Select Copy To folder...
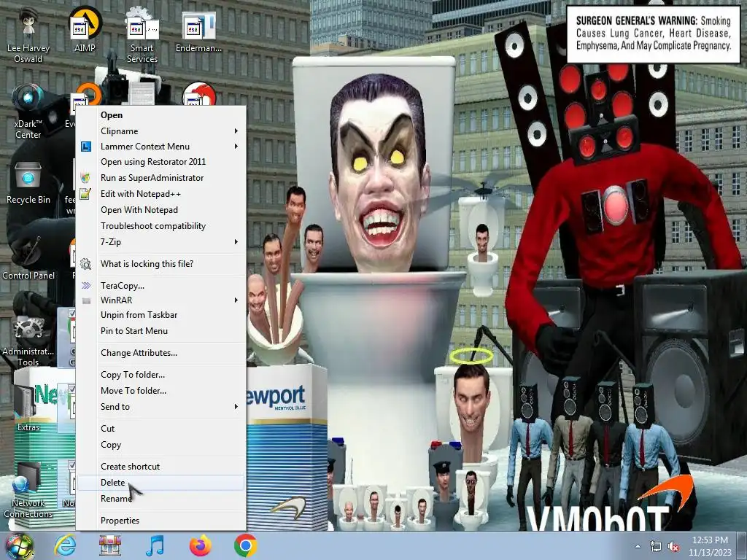Screen dimensions: 747x560 tap(160, 375)
